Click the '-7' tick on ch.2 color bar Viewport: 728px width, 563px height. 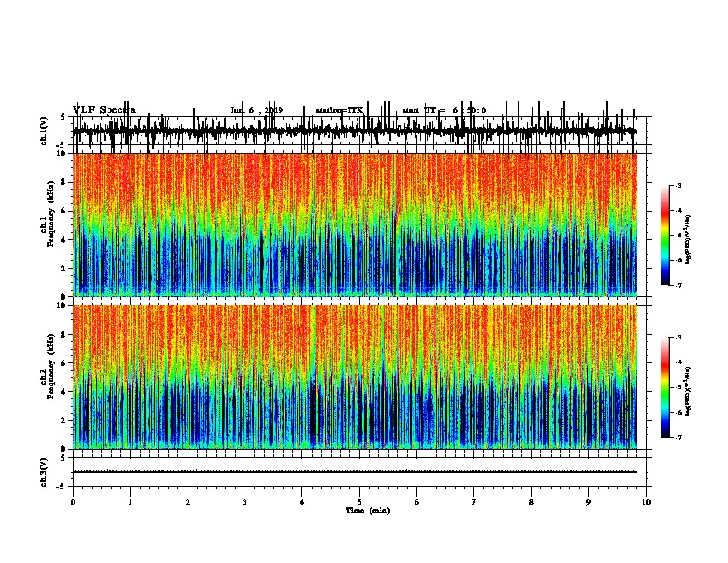pyautogui.click(x=677, y=437)
